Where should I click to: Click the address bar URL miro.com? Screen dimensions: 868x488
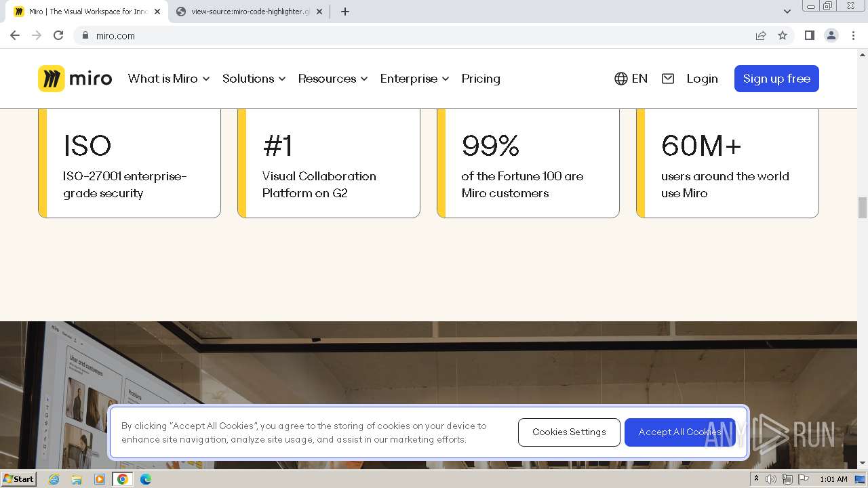tap(115, 36)
